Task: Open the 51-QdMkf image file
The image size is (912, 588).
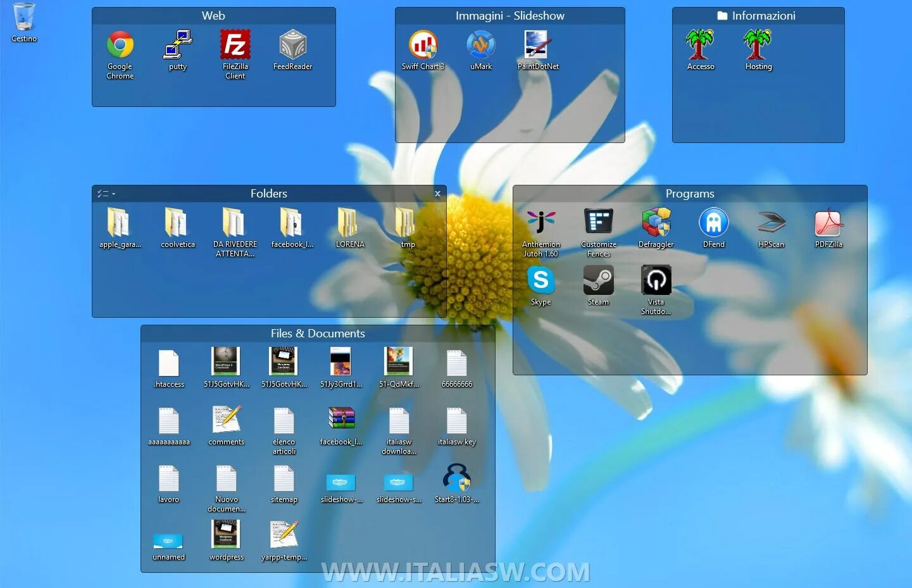Action: pyautogui.click(x=399, y=368)
